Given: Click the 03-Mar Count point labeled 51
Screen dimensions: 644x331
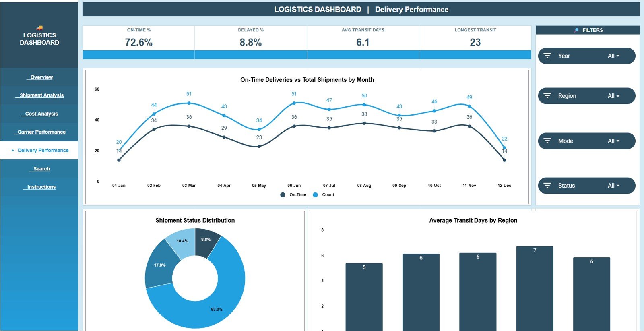Looking at the screenshot, I should (x=189, y=103).
